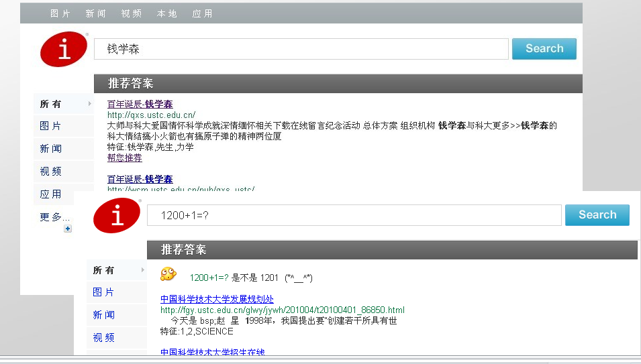This screenshot has width=641, height=364.
Task: Open second 百年诞辰-钱学森 result link
Action: 140,179
